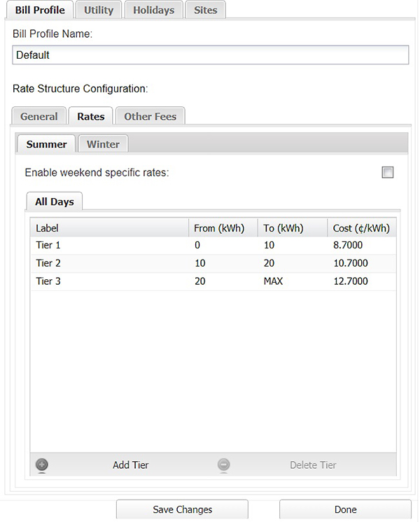Screen dimensions: 420x522
Task: Select the All Days tab
Action: point(55,202)
